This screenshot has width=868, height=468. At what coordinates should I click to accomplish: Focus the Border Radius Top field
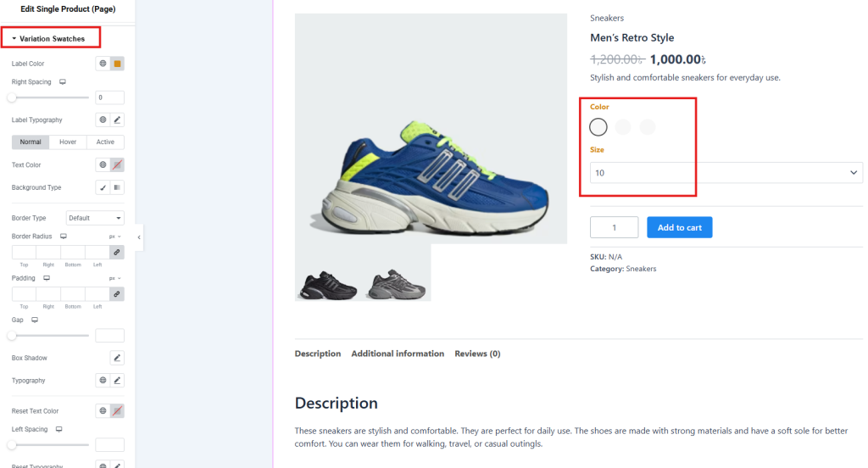click(25, 253)
